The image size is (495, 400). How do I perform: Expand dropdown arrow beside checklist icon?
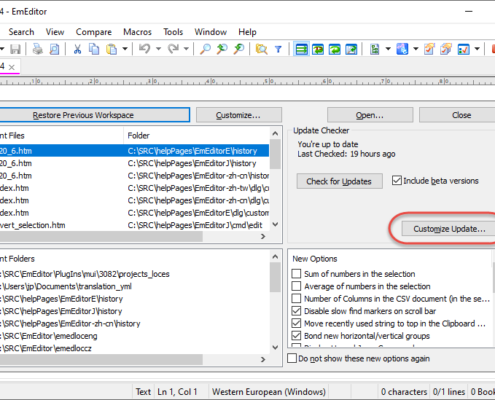[x=477, y=49]
